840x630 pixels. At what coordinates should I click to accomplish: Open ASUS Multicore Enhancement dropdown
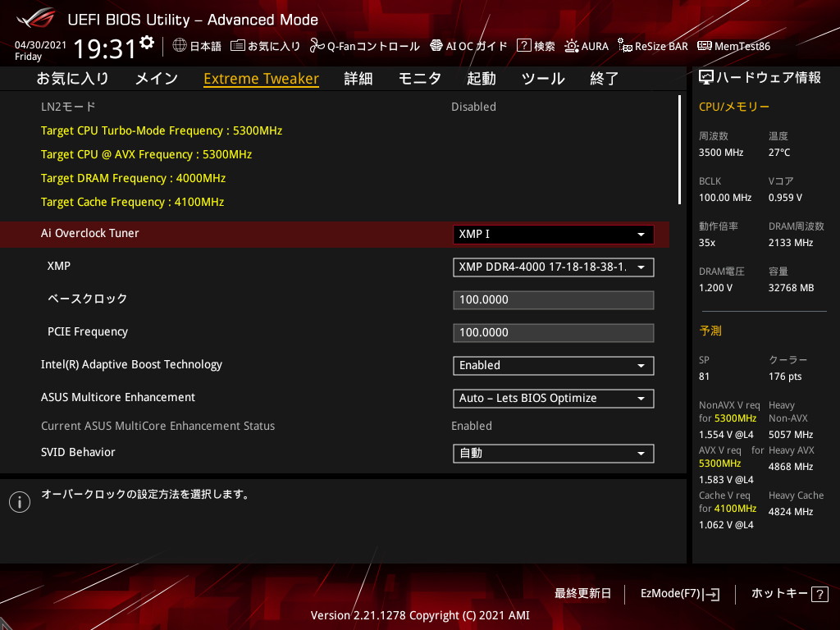pos(554,399)
